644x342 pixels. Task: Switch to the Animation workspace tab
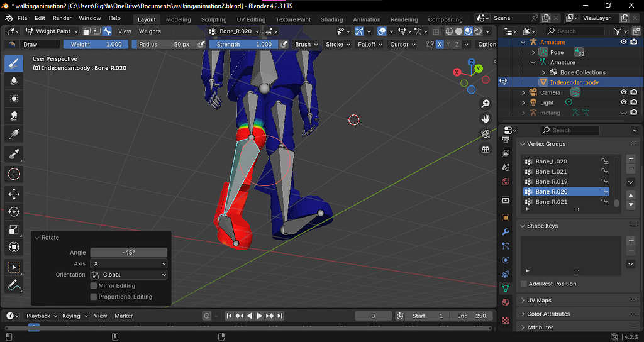367,19
